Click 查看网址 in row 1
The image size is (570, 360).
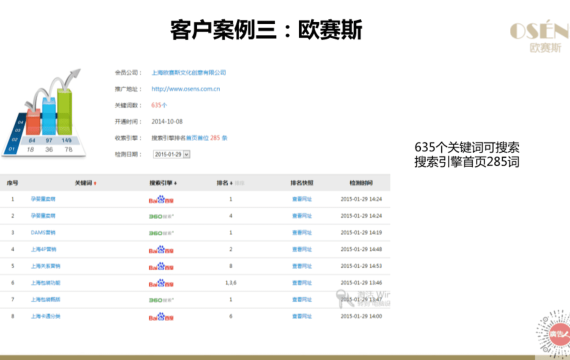(x=302, y=199)
